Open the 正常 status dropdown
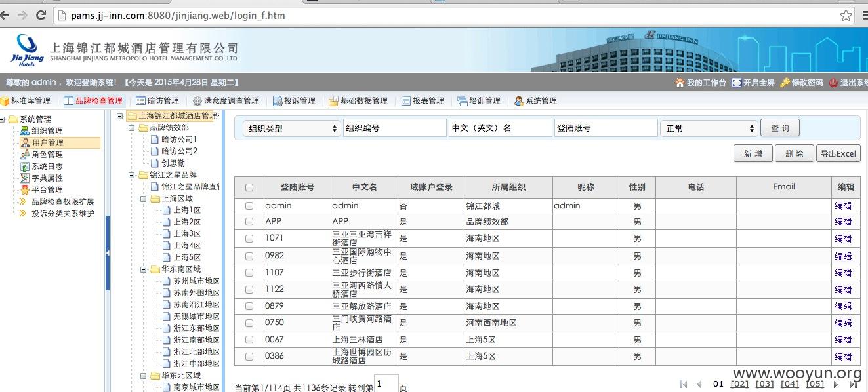The image size is (868, 392). pyautogui.click(x=709, y=128)
